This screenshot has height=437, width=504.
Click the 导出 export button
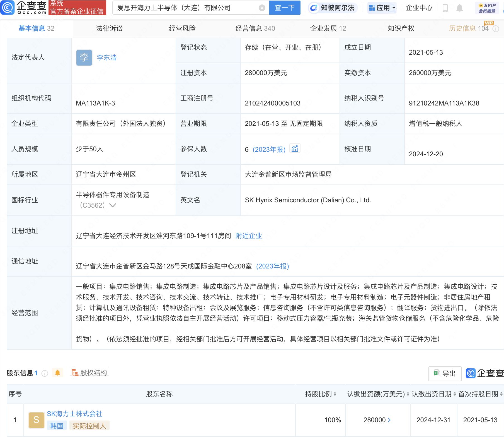click(x=445, y=374)
